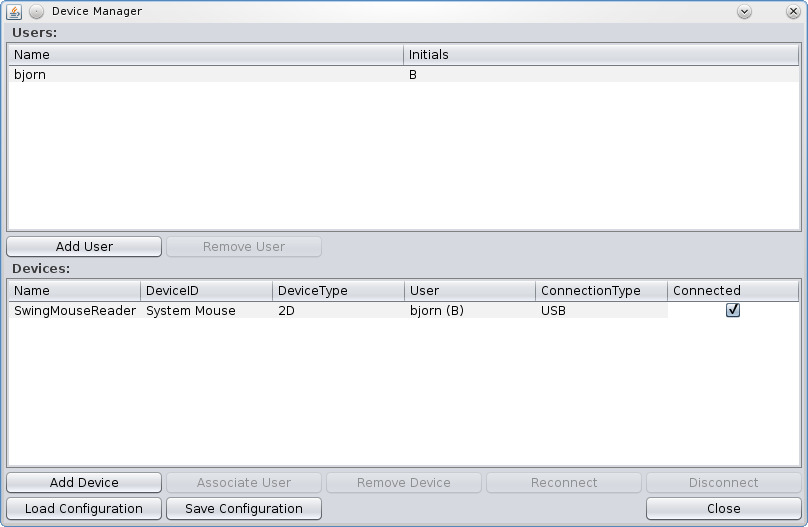Viewport: 808px width, 527px height.
Task: Sort users by the Initials column header
Action: (x=600, y=55)
